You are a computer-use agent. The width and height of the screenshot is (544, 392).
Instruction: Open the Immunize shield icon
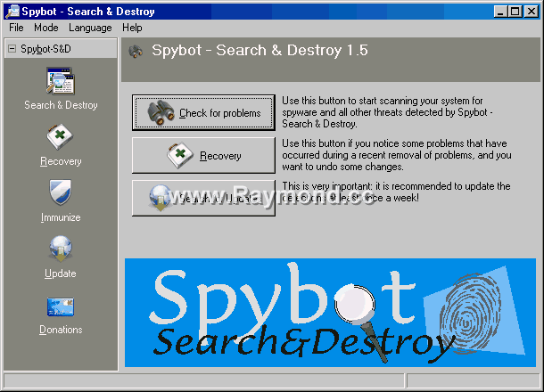click(x=61, y=192)
